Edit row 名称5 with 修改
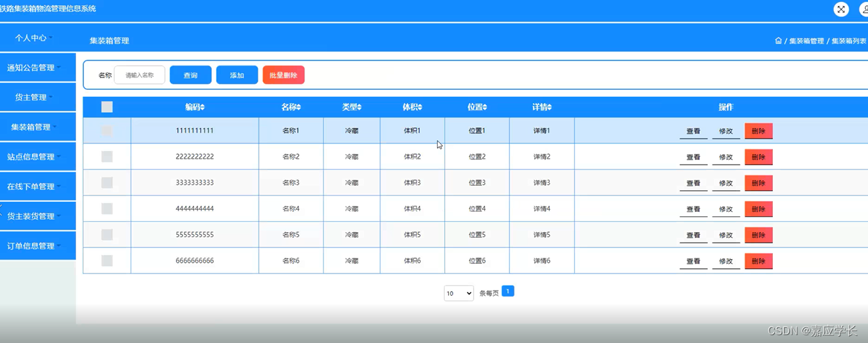 pyautogui.click(x=726, y=235)
